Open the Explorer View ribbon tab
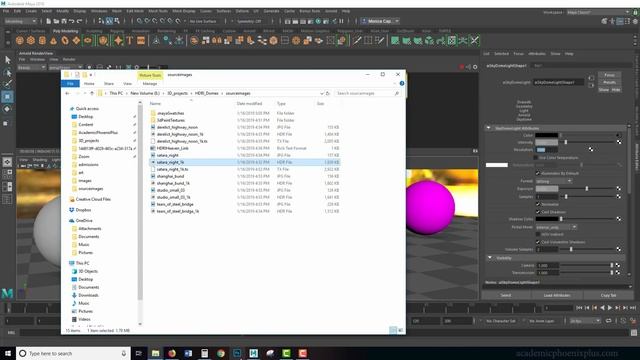Screen dimensions: 640x360 tap(127, 83)
